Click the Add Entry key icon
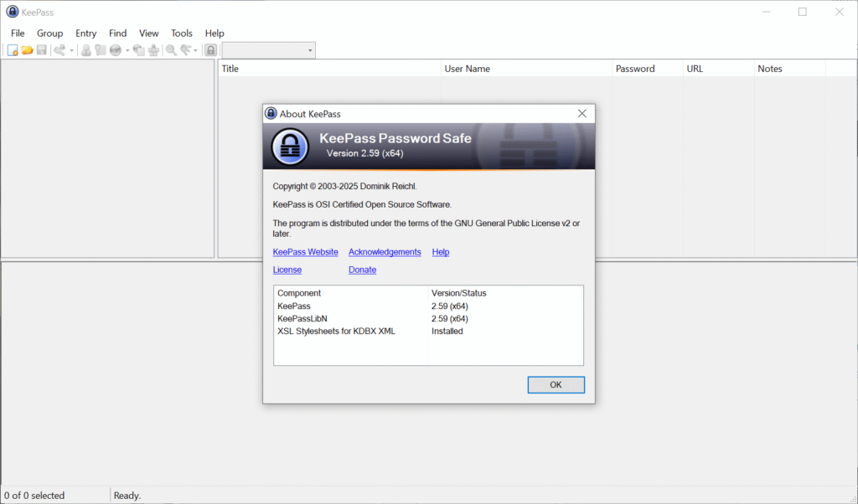The image size is (858, 504). [x=59, y=50]
